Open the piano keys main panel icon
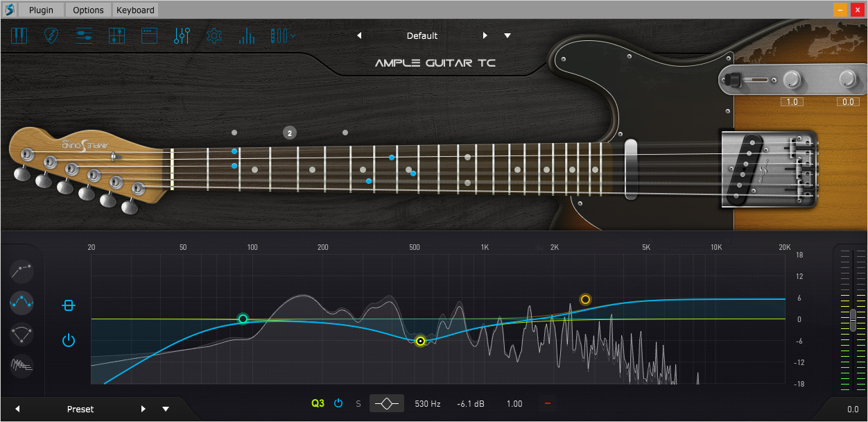Viewport: 868px width, 422px height. [19, 36]
